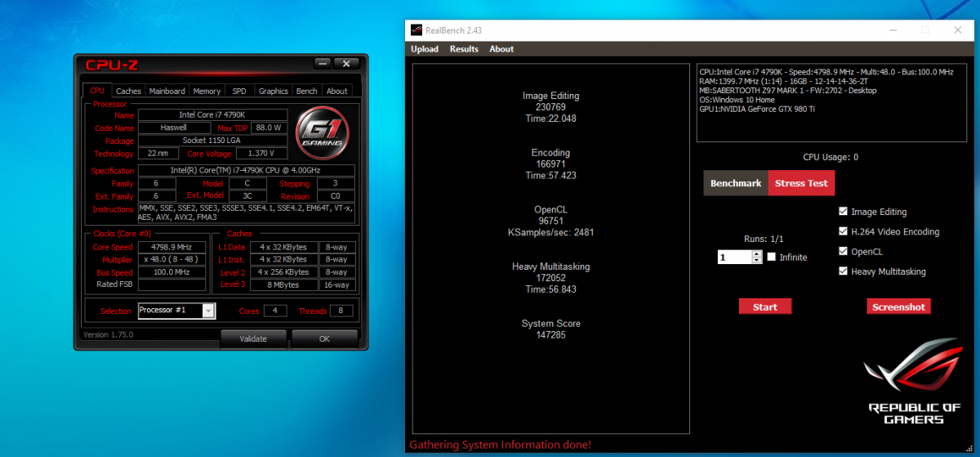The image size is (980, 457).
Task: Click the OpenCL score 96751
Action: (550, 221)
